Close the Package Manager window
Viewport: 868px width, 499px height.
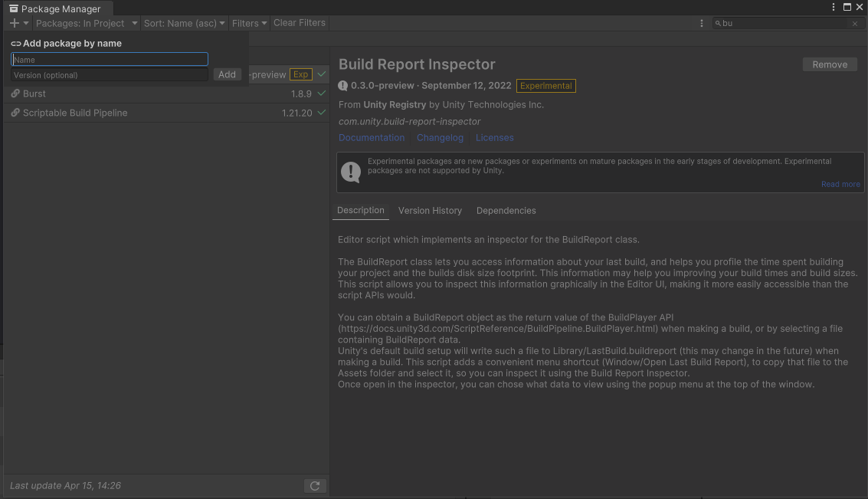pyautogui.click(x=860, y=7)
